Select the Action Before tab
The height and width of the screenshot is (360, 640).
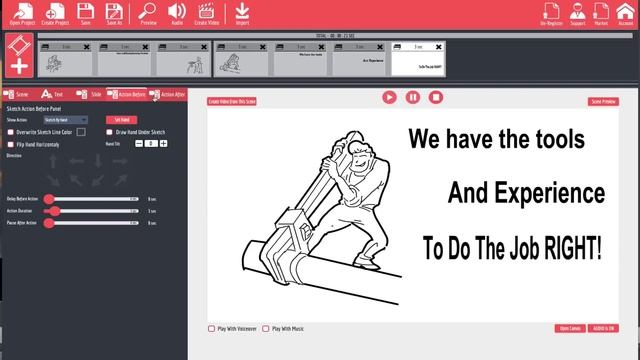click(x=127, y=94)
